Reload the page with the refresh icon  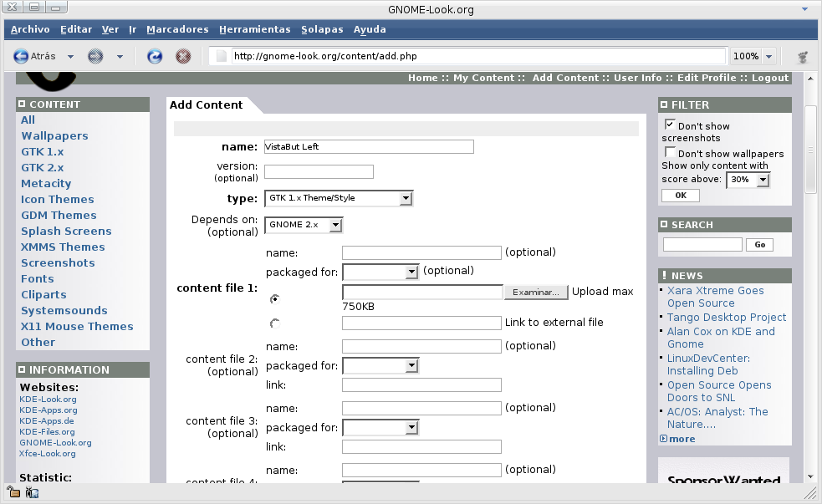(155, 56)
